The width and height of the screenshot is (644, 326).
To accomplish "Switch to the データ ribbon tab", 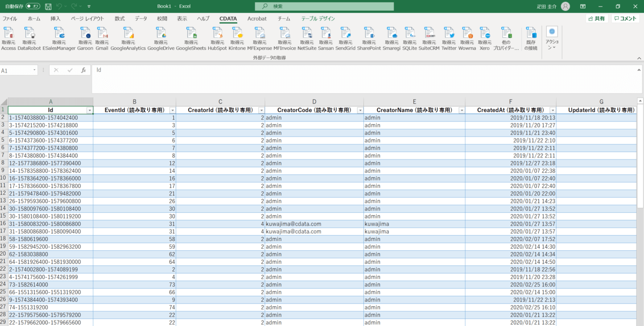I will pos(141,18).
